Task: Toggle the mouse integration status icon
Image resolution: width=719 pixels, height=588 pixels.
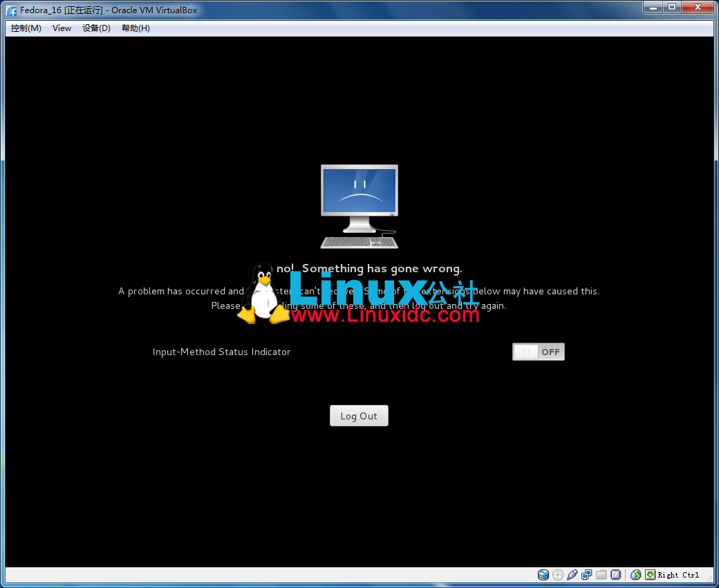Action: click(x=635, y=574)
